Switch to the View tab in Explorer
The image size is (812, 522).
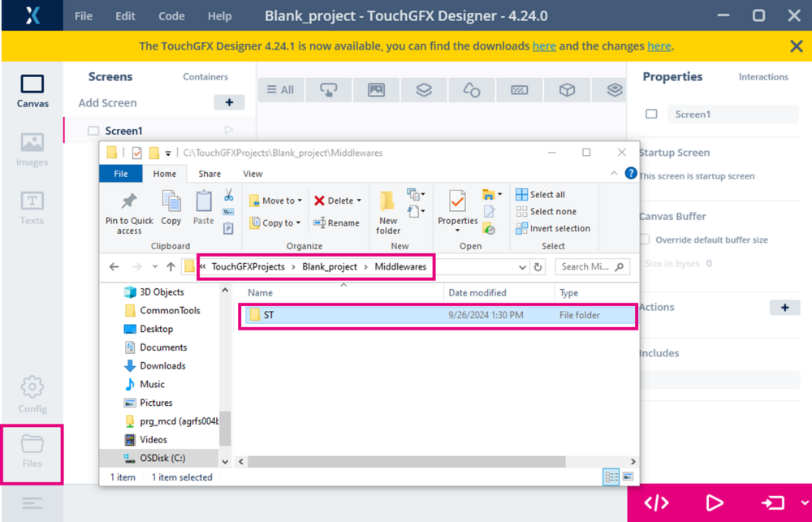[x=253, y=174]
